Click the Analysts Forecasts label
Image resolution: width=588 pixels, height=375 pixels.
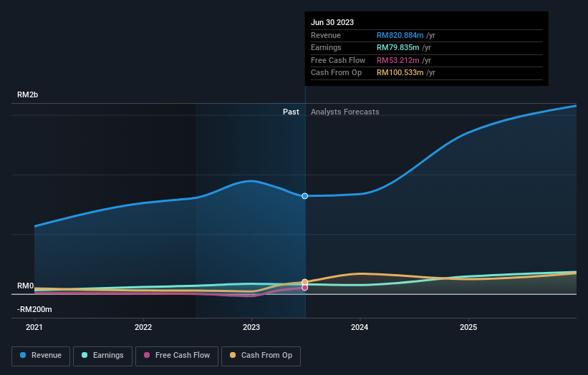[345, 112]
